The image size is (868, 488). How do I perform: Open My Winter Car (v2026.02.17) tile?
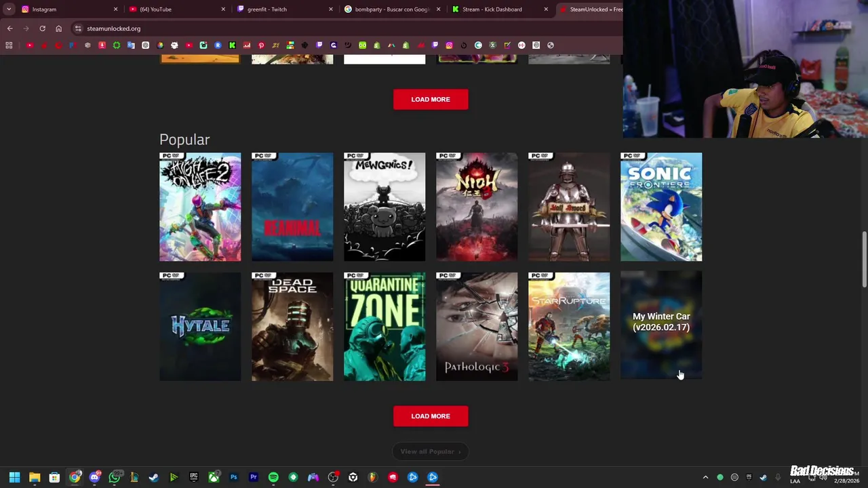click(661, 326)
